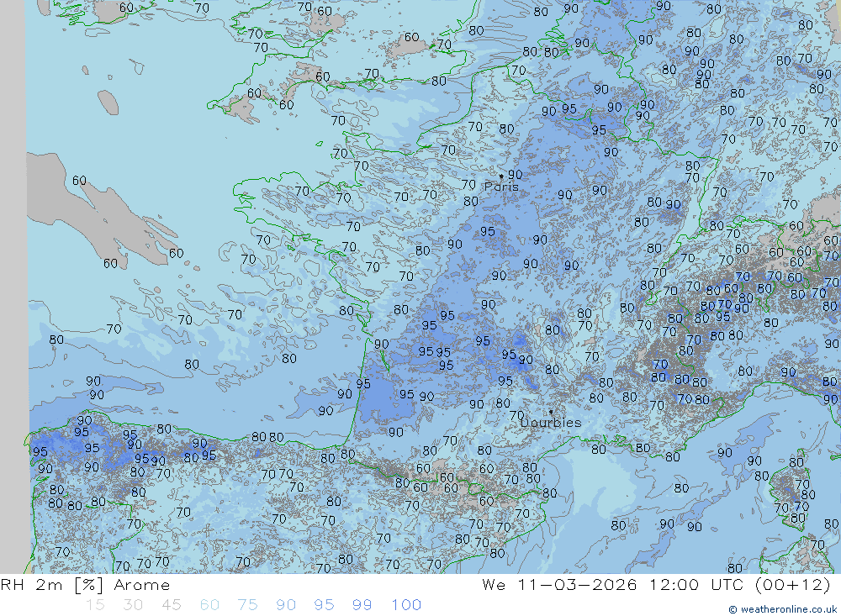Click the 15 value in the legend

[x=95, y=605]
